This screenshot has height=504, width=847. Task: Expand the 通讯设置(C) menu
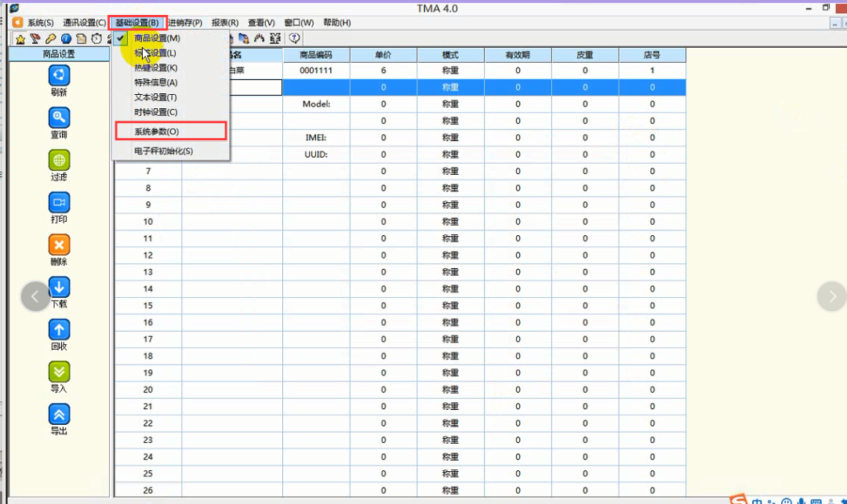tap(84, 23)
